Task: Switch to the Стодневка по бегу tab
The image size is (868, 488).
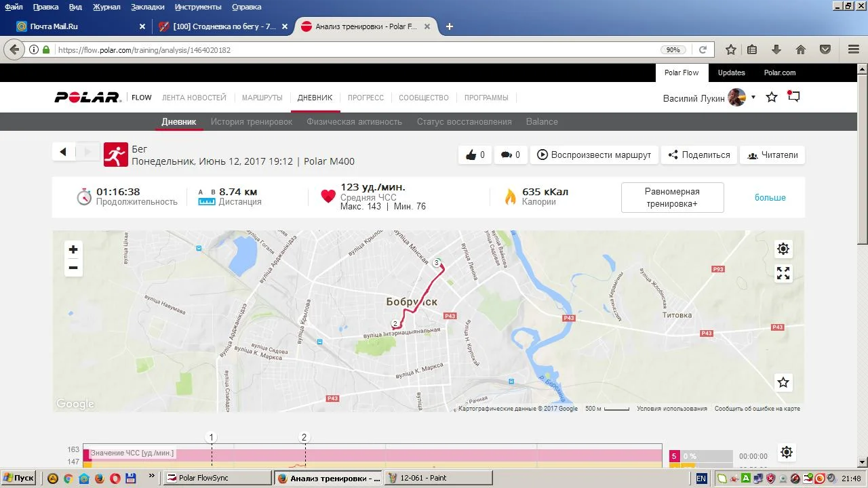Action: pyautogui.click(x=222, y=26)
